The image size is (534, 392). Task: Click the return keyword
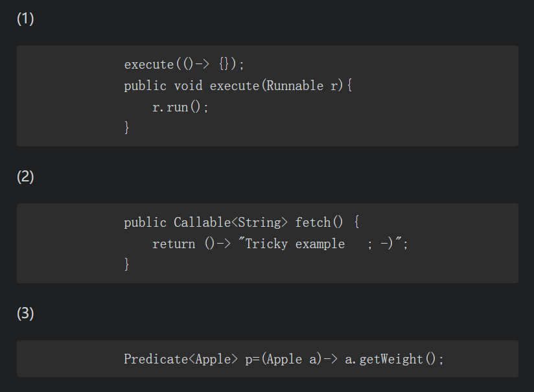(174, 244)
